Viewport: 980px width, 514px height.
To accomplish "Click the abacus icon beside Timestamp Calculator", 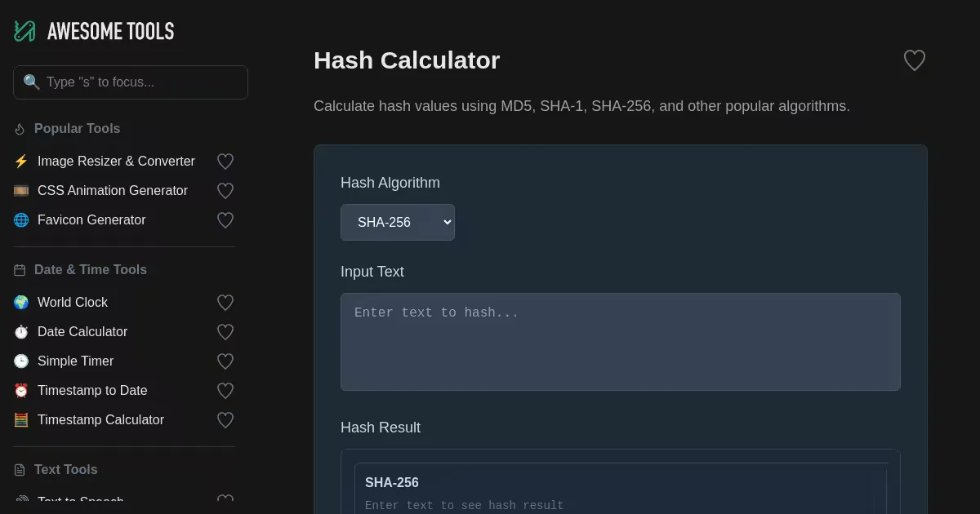I will coord(21,420).
